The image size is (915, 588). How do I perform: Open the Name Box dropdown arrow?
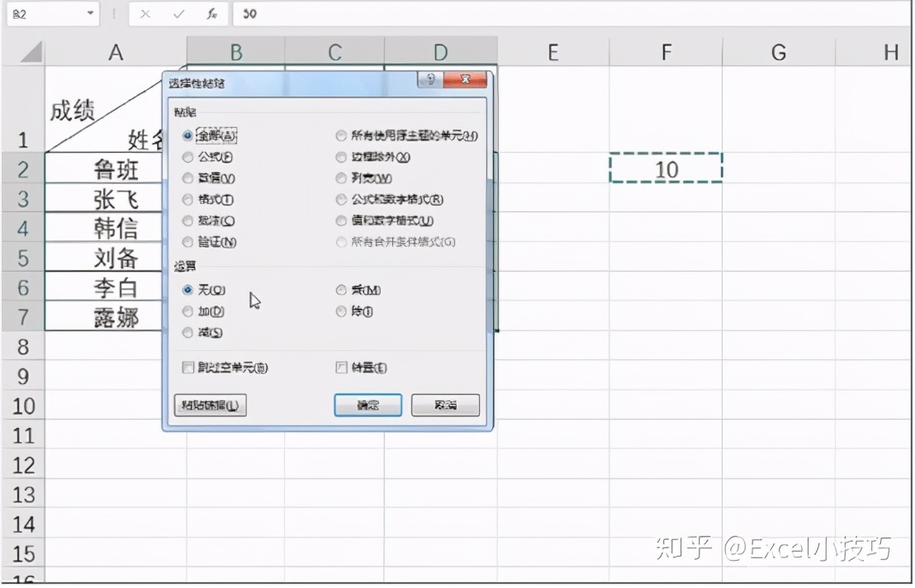coord(91,13)
